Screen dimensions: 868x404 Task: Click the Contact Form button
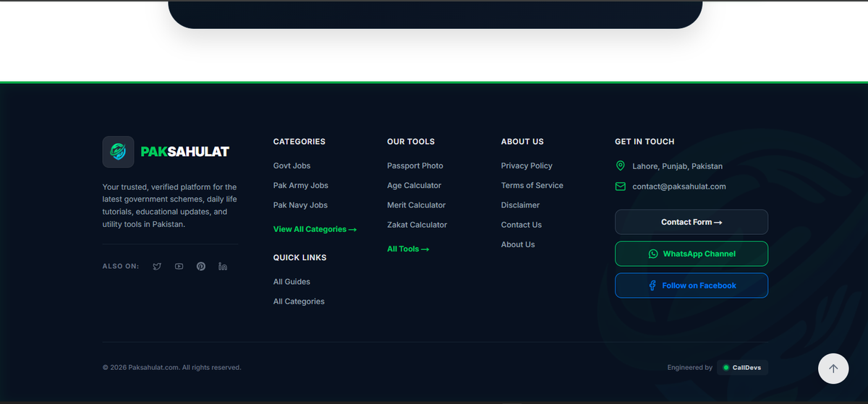click(692, 222)
